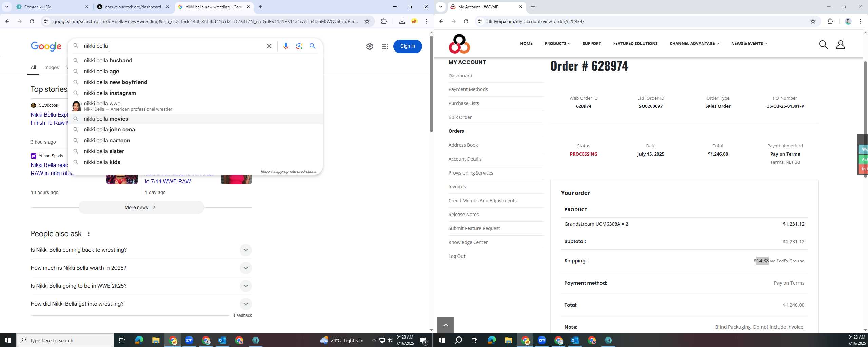Open Invoices in My Account sidebar

point(457,187)
